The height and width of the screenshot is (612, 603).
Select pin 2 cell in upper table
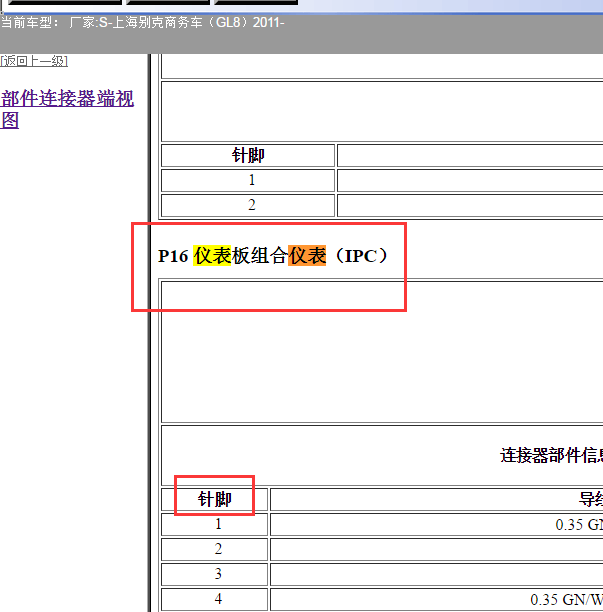pyautogui.click(x=248, y=205)
